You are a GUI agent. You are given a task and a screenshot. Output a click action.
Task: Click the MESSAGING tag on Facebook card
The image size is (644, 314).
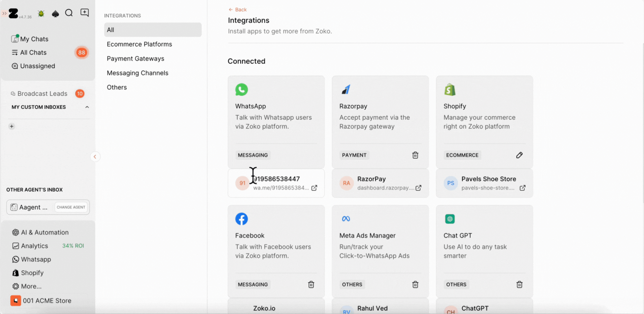[253, 284]
